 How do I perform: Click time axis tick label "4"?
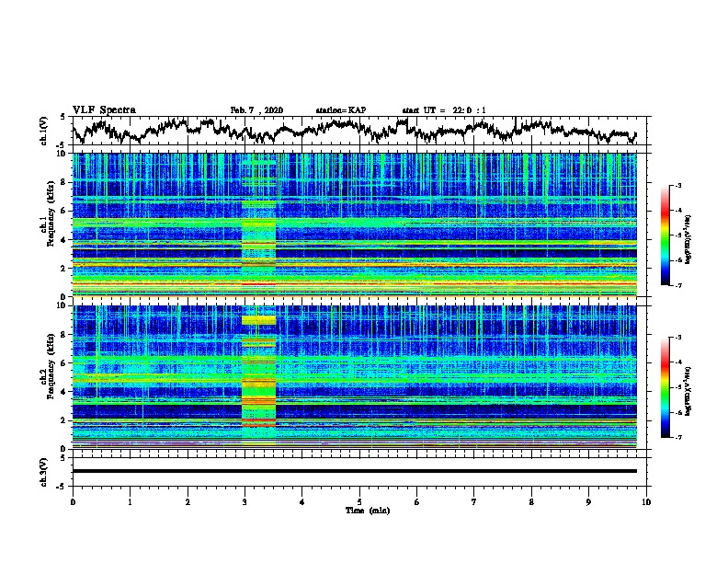pos(302,502)
